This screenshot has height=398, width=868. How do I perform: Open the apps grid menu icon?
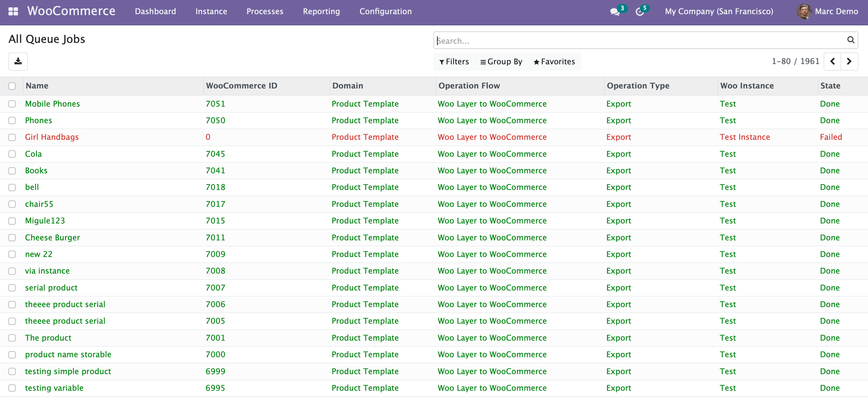point(13,11)
